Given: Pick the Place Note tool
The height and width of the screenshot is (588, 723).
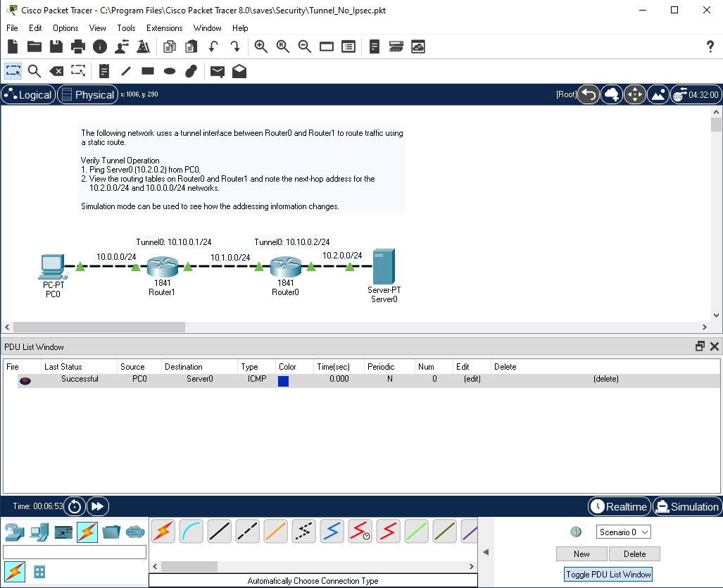Looking at the screenshot, I should pyautogui.click(x=104, y=71).
